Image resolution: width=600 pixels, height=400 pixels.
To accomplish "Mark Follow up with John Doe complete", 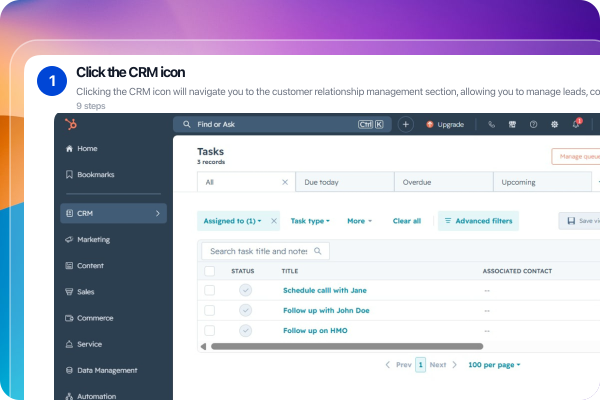I will coord(246,310).
